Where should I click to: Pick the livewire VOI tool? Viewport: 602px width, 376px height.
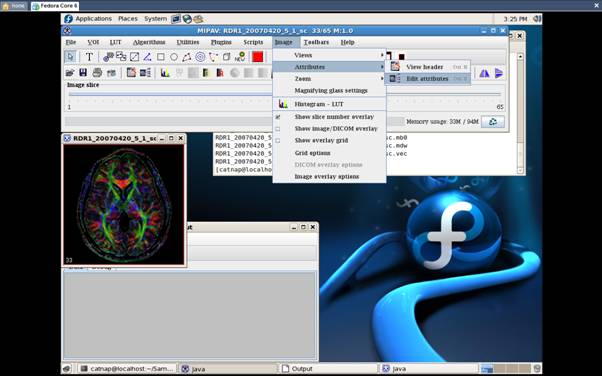pos(213,57)
